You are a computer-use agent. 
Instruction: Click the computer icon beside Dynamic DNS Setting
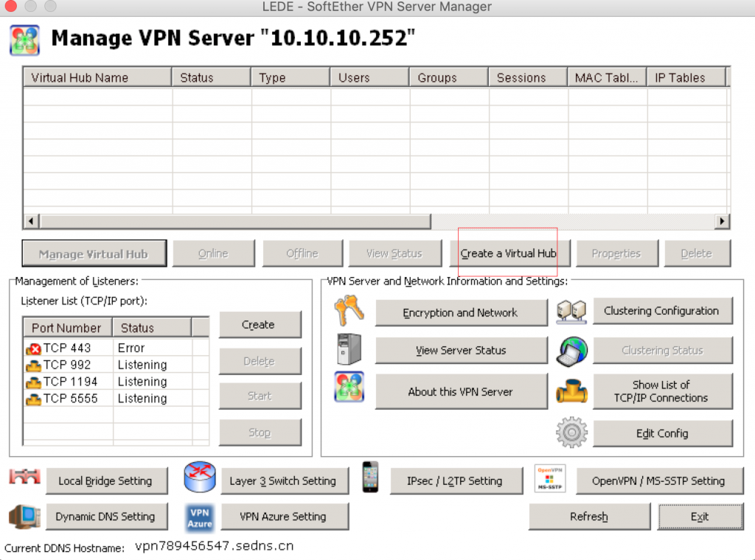24,517
